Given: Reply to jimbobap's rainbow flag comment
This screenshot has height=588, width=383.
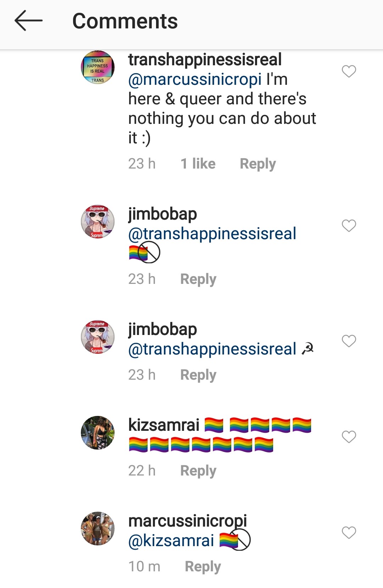Looking at the screenshot, I should tap(198, 279).
